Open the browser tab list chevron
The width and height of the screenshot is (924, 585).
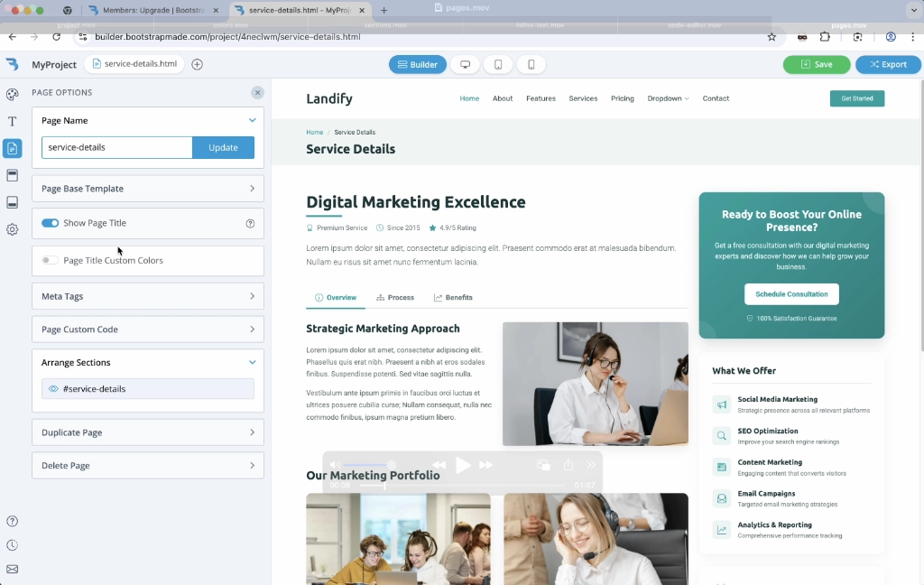coord(914,10)
